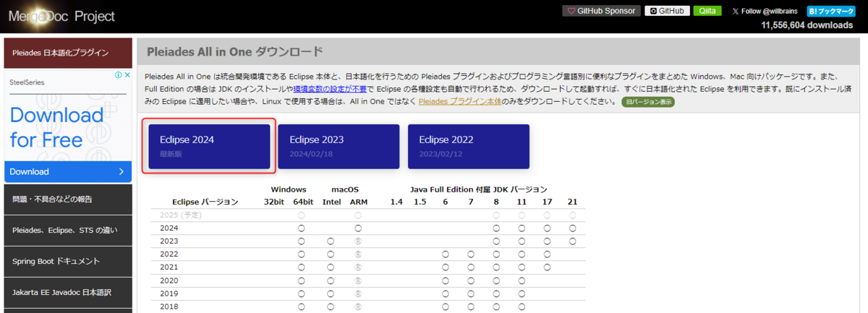Viewport: 868px width, 313px height.
Task: Click the B! ブックマーク button
Action: coord(831,11)
